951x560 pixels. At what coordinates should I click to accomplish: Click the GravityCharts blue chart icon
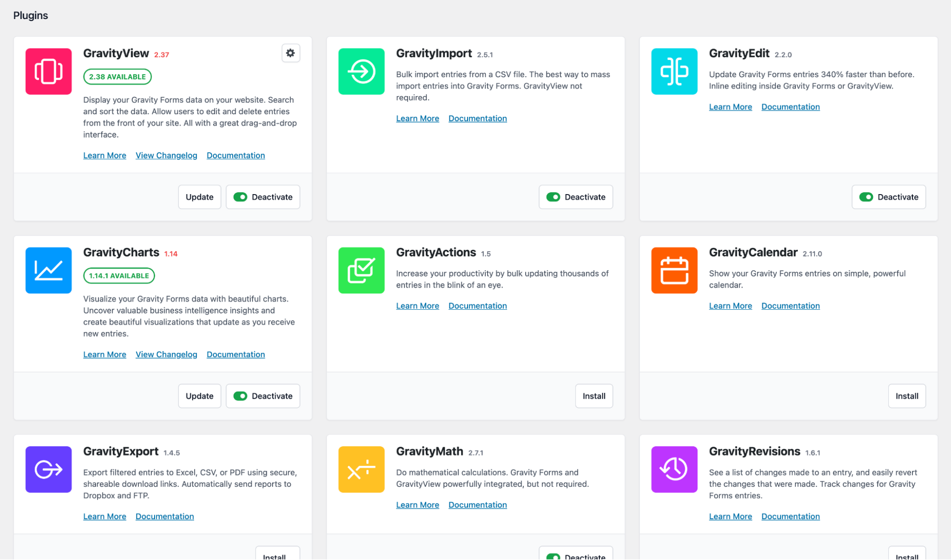pos(49,270)
